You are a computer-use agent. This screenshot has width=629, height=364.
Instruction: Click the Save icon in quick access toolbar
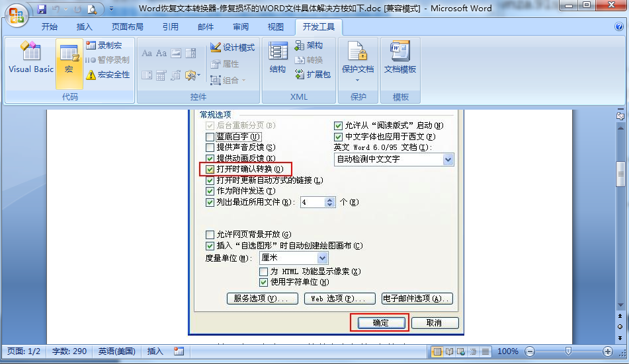point(41,9)
